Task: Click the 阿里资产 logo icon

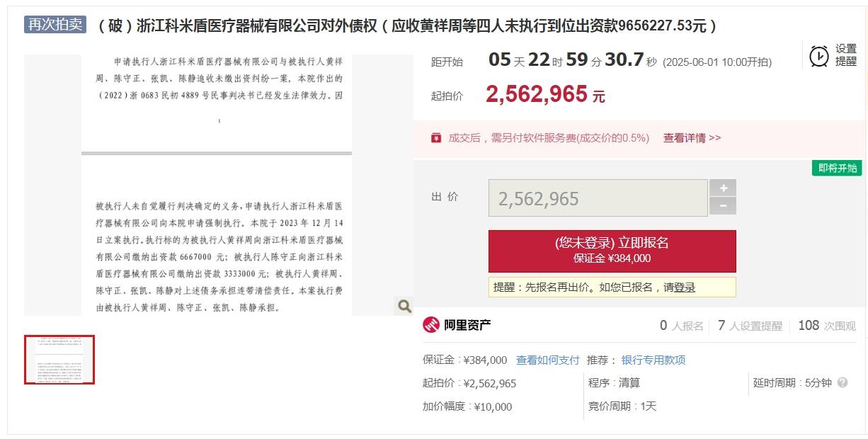Action: (431, 325)
